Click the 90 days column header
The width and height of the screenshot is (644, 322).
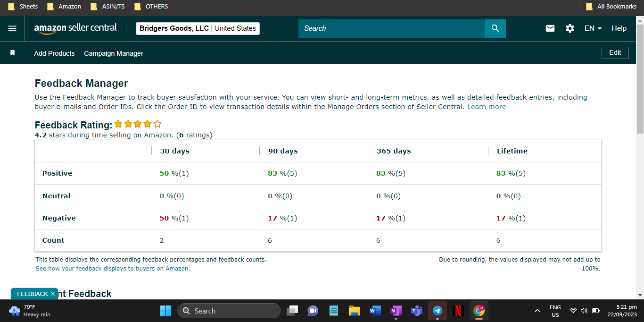point(283,151)
